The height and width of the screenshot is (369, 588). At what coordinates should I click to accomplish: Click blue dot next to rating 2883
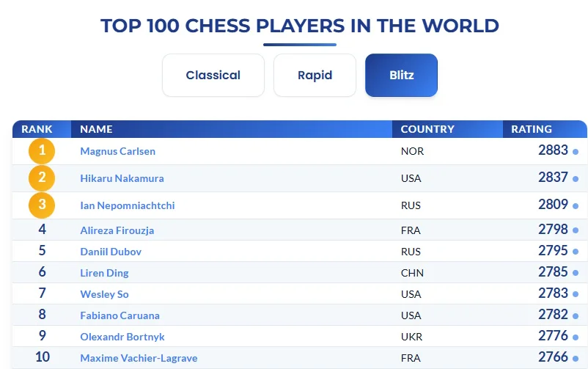576,152
